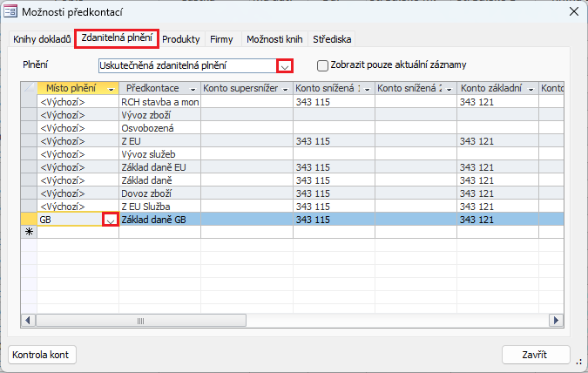588x373 pixels.
Task: Select the Střediska tab
Action: tap(332, 39)
